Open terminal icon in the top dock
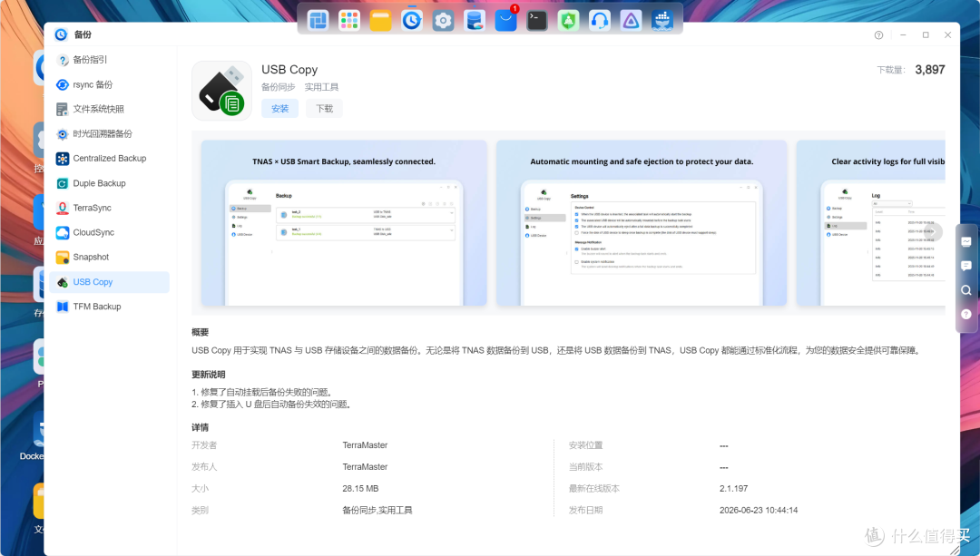This screenshot has height=556, width=980. click(537, 21)
